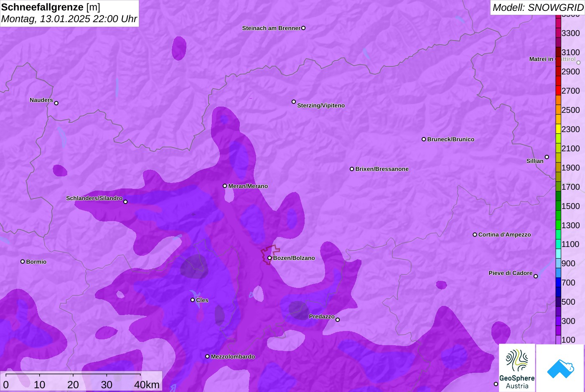Click the 'Schneefallgrenze [m]' title
The width and height of the screenshot is (585, 392).
click(51, 7)
